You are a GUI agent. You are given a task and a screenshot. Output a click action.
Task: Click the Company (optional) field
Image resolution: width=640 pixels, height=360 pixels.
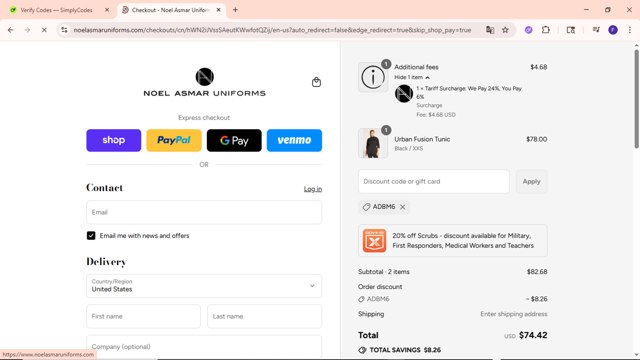tap(204, 347)
